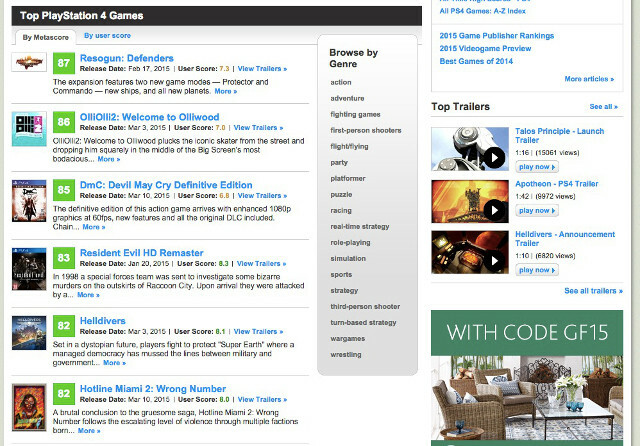Click the 82 Metascore badge for Hotline Miami 2

[x=64, y=393]
